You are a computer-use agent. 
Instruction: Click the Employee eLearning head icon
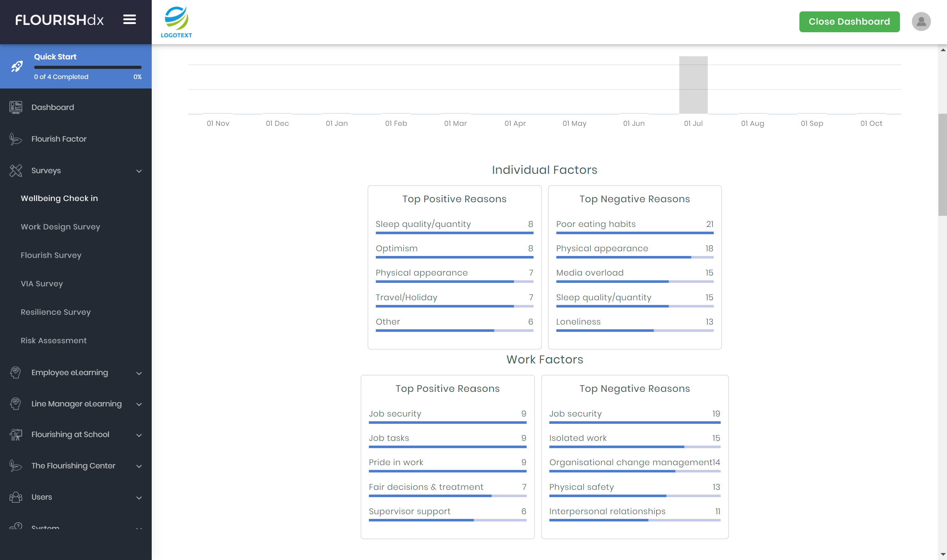15,373
